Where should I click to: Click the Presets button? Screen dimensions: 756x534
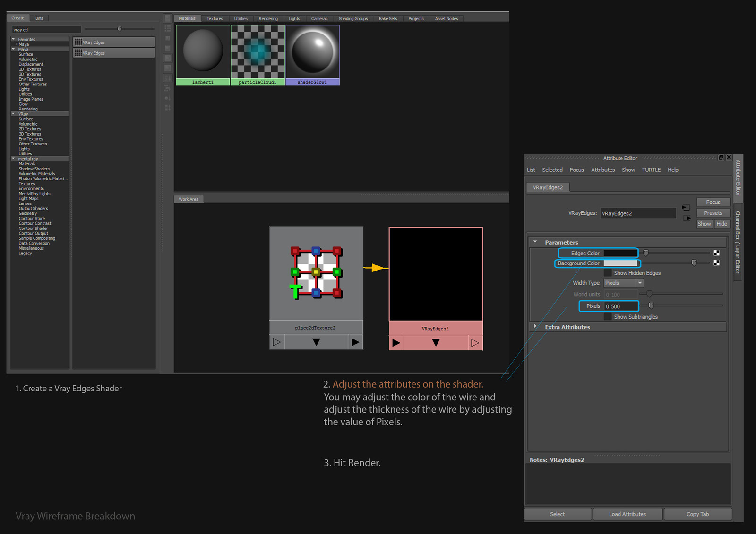point(713,213)
